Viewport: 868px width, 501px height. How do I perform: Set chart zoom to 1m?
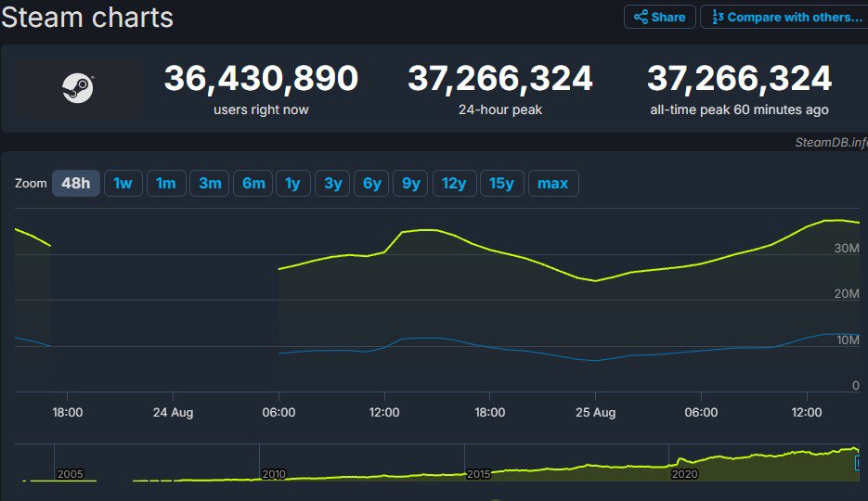(165, 183)
